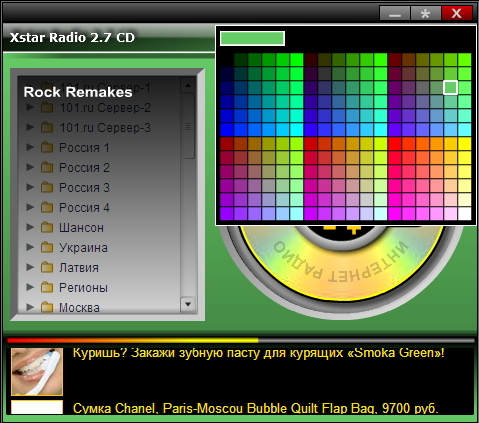Click the folder icon beside 101.ru Сервер-2
Viewport: 479px width, 423px height.
pyautogui.click(x=47, y=107)
